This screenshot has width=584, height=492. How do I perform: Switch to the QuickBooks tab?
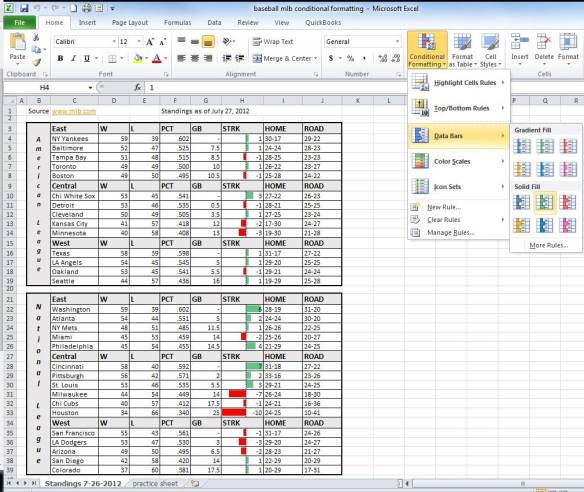(323, 22)
